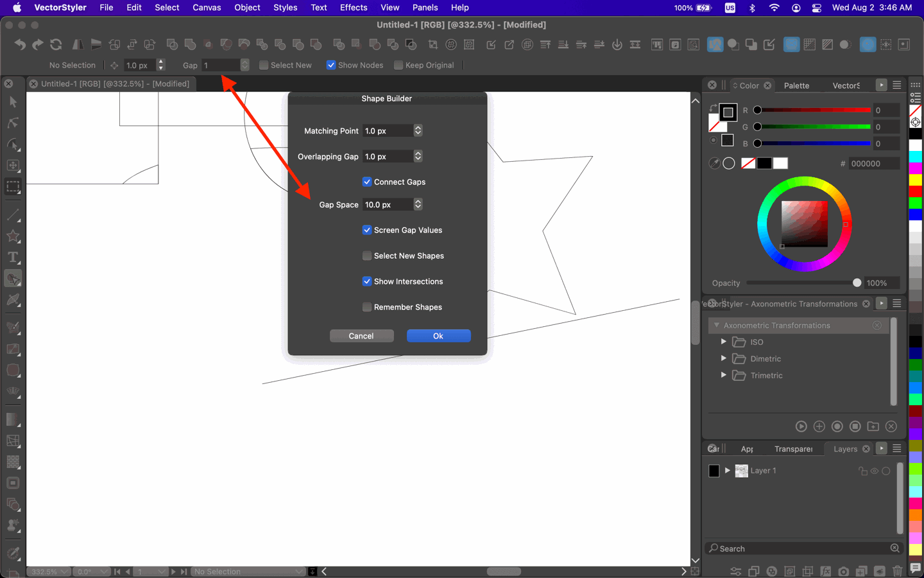Check the Select New Shapes option

(x=367, y=256)
